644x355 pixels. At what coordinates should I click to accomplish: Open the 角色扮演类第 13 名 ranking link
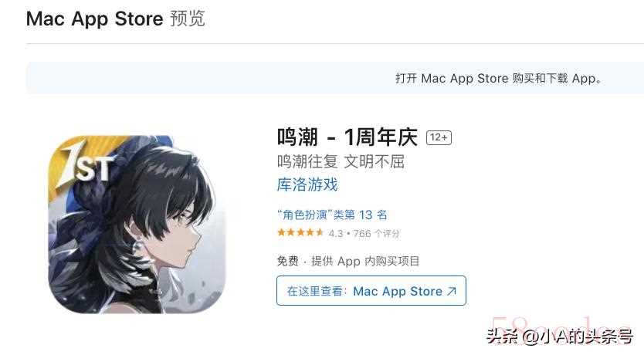332,215
